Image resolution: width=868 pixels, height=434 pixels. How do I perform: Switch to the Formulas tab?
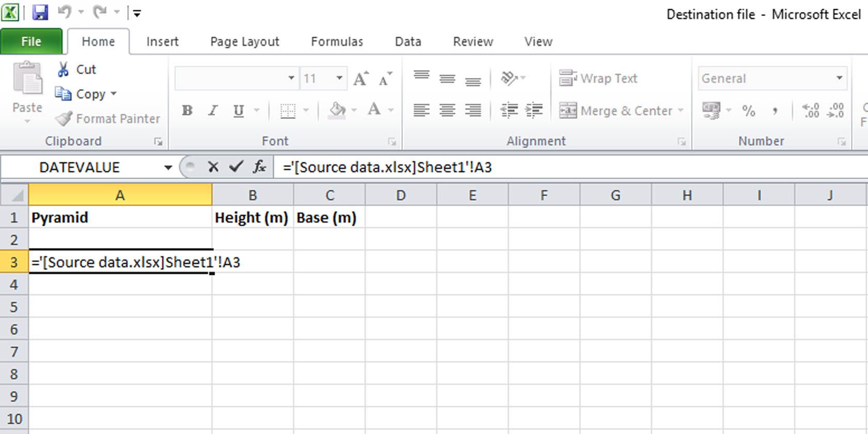[x=337, y=42]
